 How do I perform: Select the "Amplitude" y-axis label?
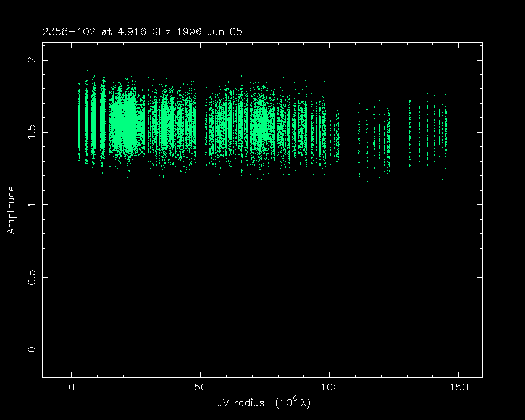point(10,210)
